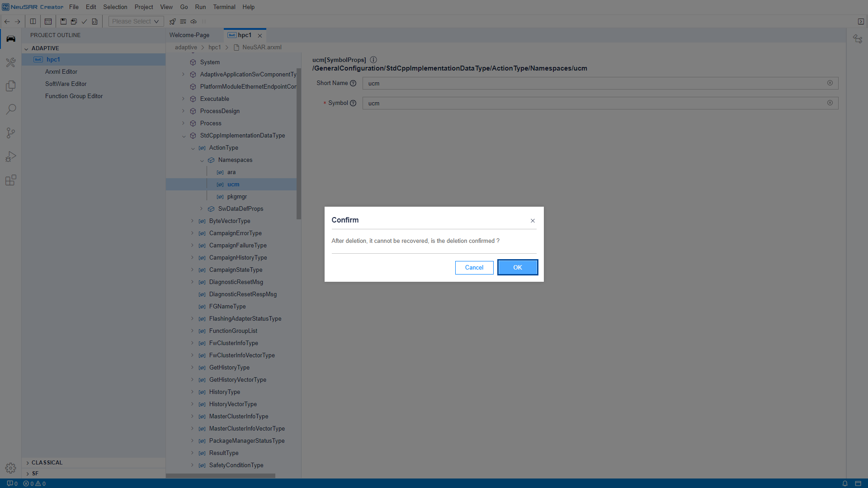Open the Source Control branch icon
Screen dimensions: 868x488
point(11,133)
